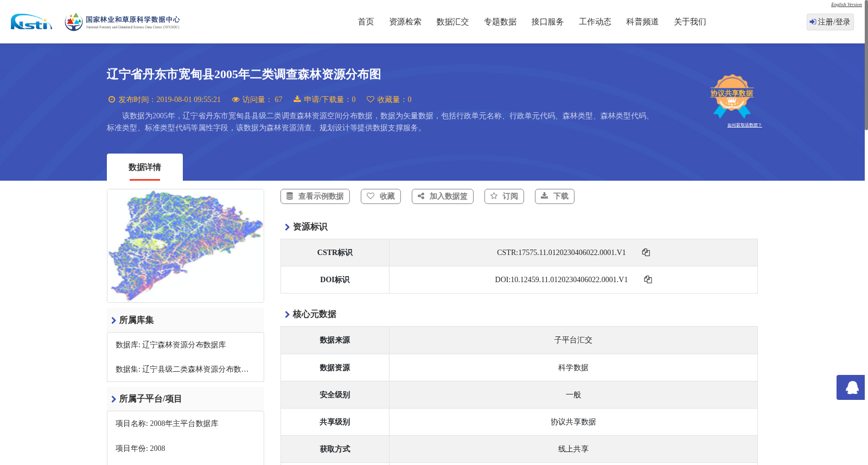Click the 国家林业和草原科学数据中心 logo

(x=122, y=22)
